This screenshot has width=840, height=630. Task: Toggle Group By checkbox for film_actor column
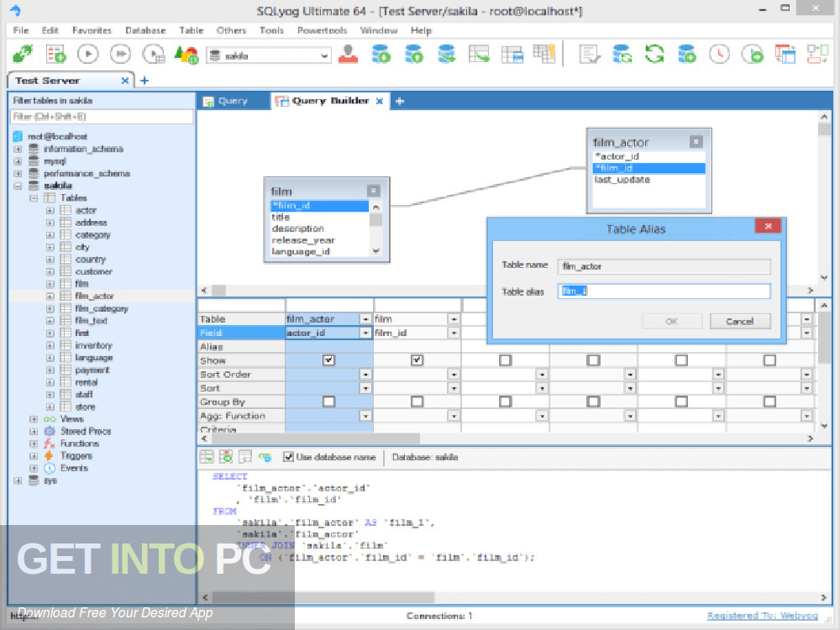pyautogui.click(x=328, y=402)
